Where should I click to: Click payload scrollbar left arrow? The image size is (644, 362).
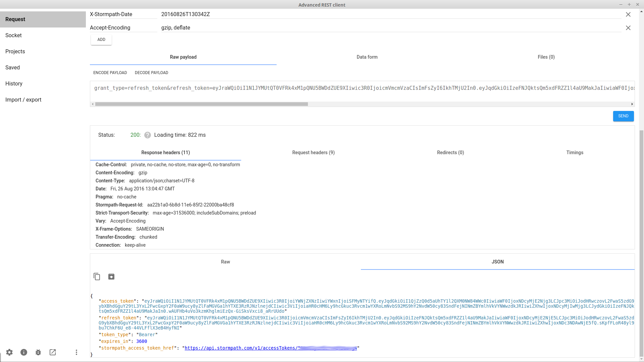93,104
